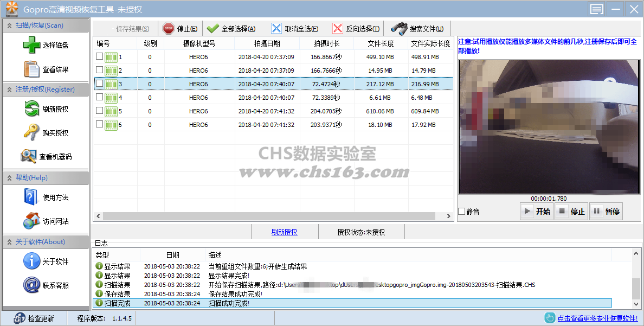This screenshot has width=644, height=326.
Task: Click the video file icon of row 4
Action: click(x=111, y=98)
